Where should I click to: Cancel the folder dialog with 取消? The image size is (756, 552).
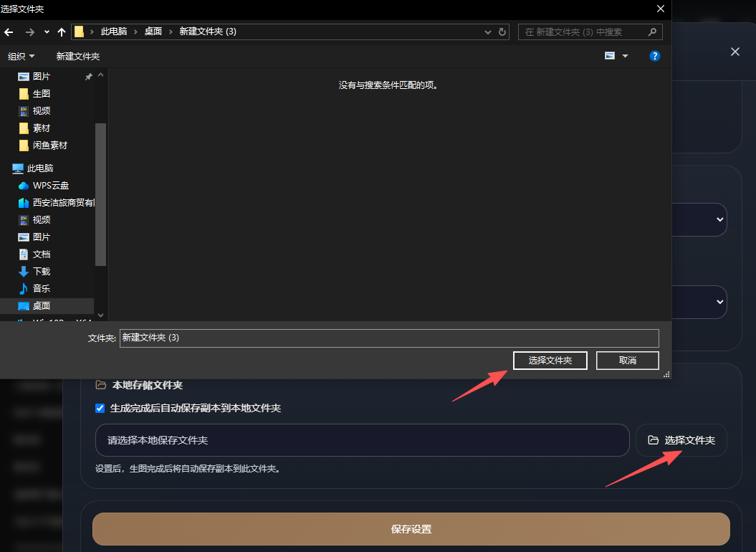pyautogui.click(x=627, y=361)
